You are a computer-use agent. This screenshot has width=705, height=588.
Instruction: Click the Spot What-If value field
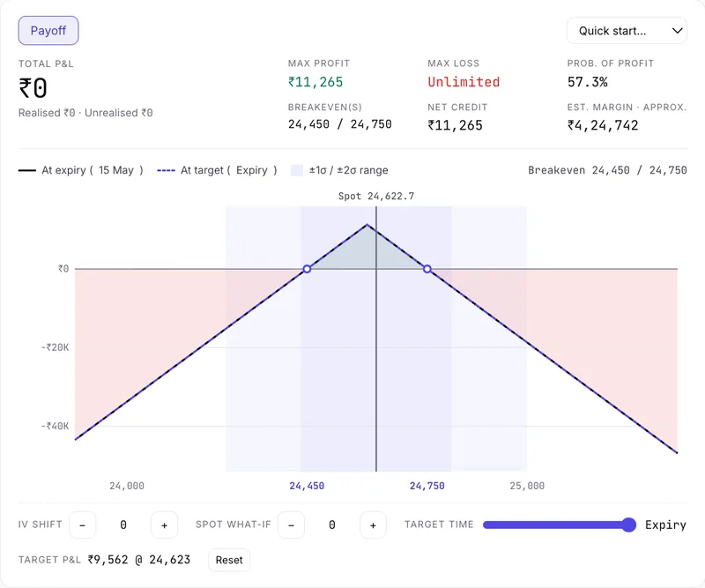point(332,525)
